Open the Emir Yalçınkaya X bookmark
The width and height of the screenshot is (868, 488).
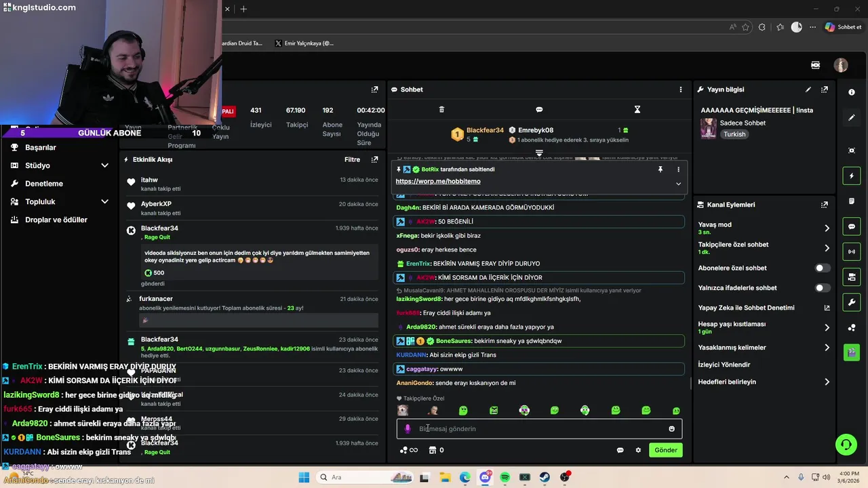pos(304,43)
